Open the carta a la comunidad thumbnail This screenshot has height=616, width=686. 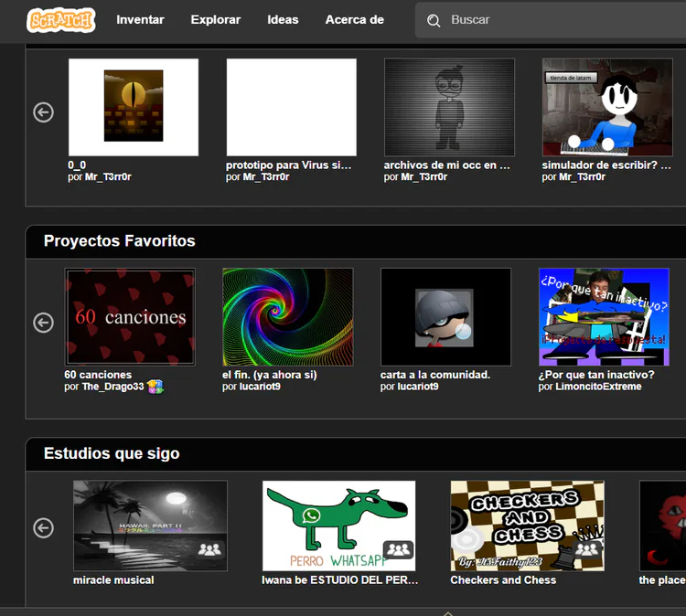[x=445, y=317]
